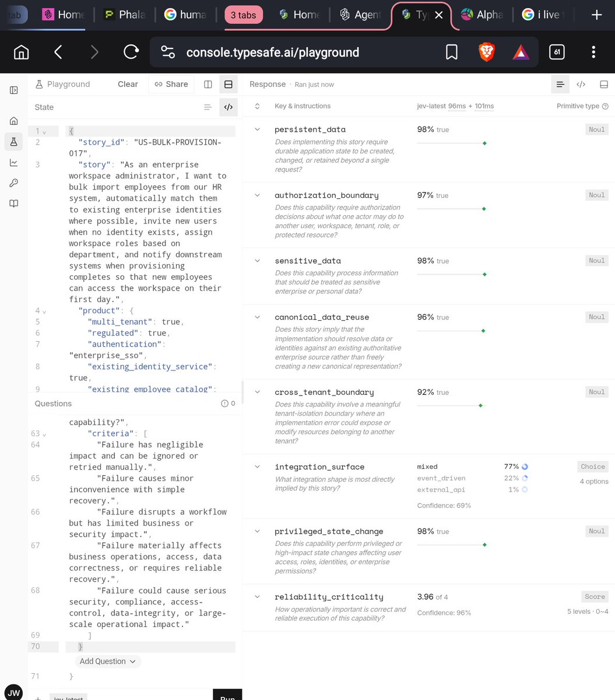Click the expand-all arrows next to Key & instructions
This screenshot has width=615, height=700.
click(257, 106)
